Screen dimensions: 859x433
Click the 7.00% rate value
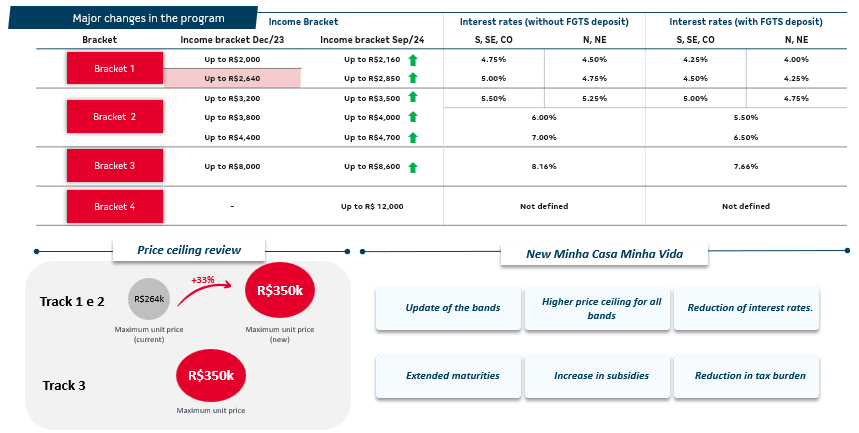click(x=544, y=137)
